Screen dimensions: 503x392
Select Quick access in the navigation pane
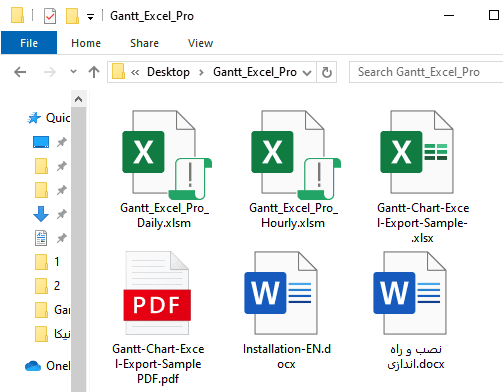click(49, 118)
